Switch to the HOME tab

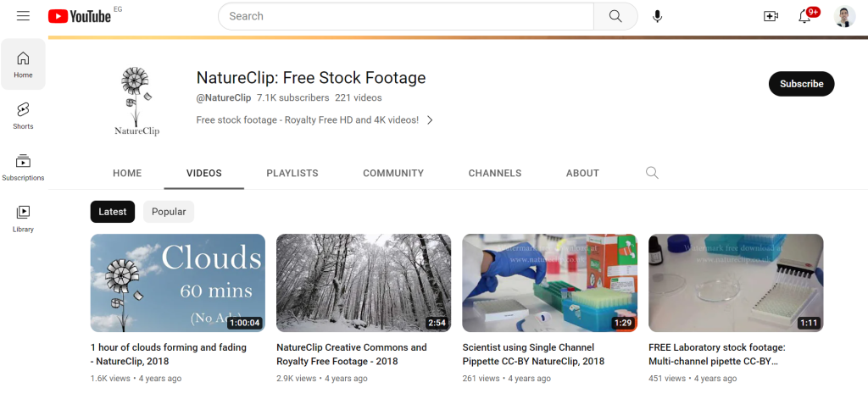click(127, 173)
